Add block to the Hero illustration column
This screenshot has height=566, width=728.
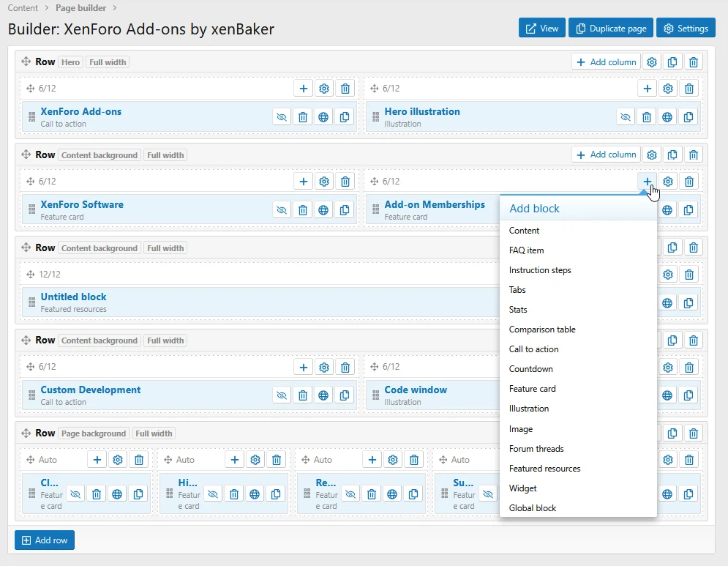coord(648,89)
